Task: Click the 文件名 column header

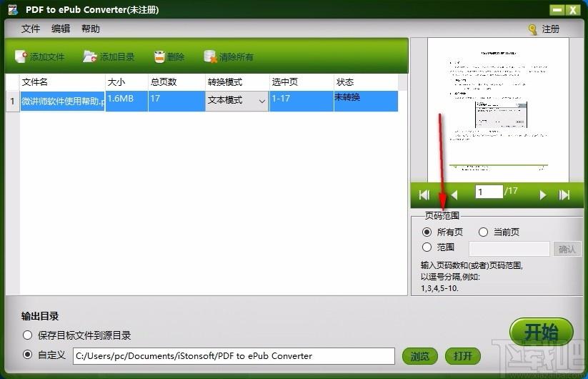Action: (x=62, y=82)
